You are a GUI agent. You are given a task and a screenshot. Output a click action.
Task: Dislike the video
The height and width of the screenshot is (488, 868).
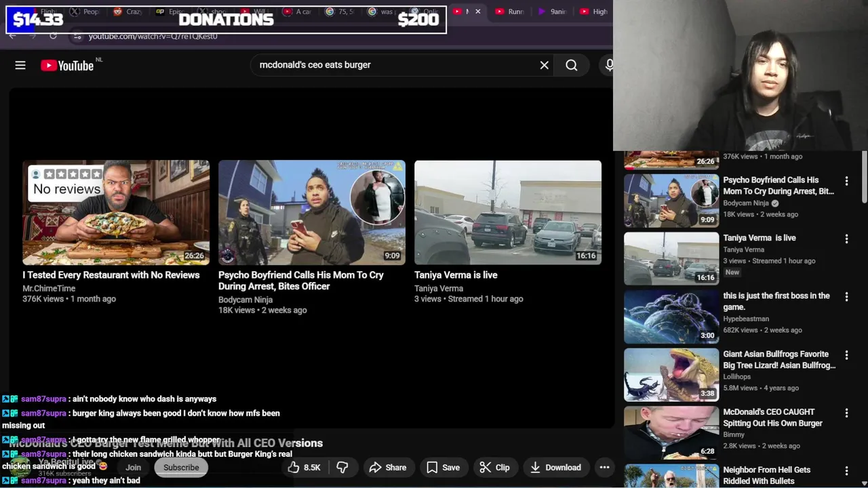pos(342,467)
